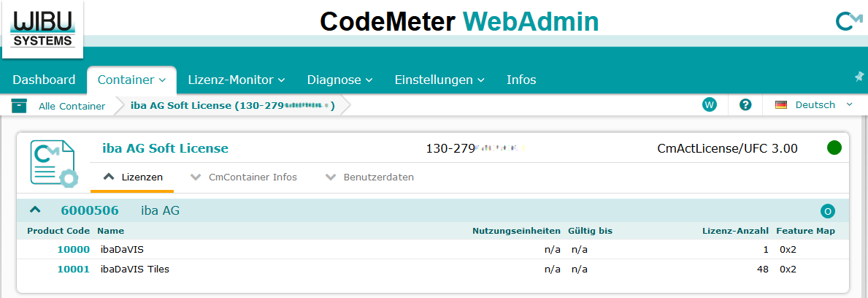Expand CmContainer Infos section
This screenshot has height=298, width=868.
click(x=244, y=177)
